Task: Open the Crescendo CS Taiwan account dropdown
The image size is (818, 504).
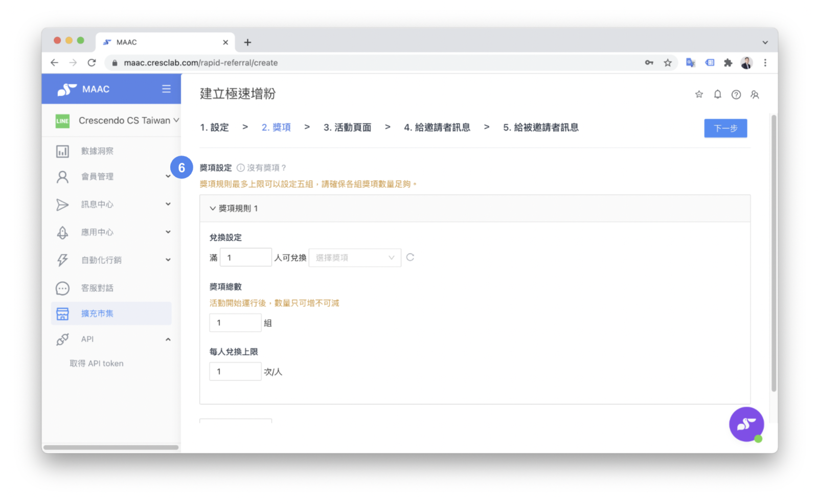Action: [129, 121]
